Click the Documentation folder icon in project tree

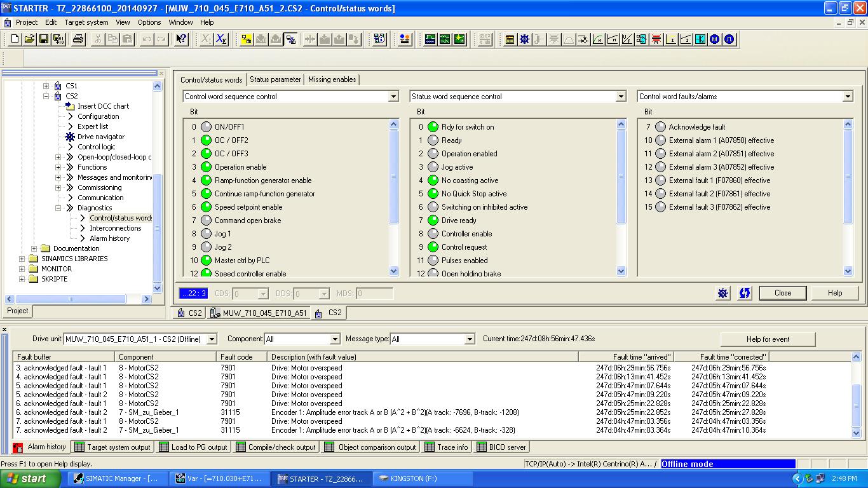tap(45, 248)
